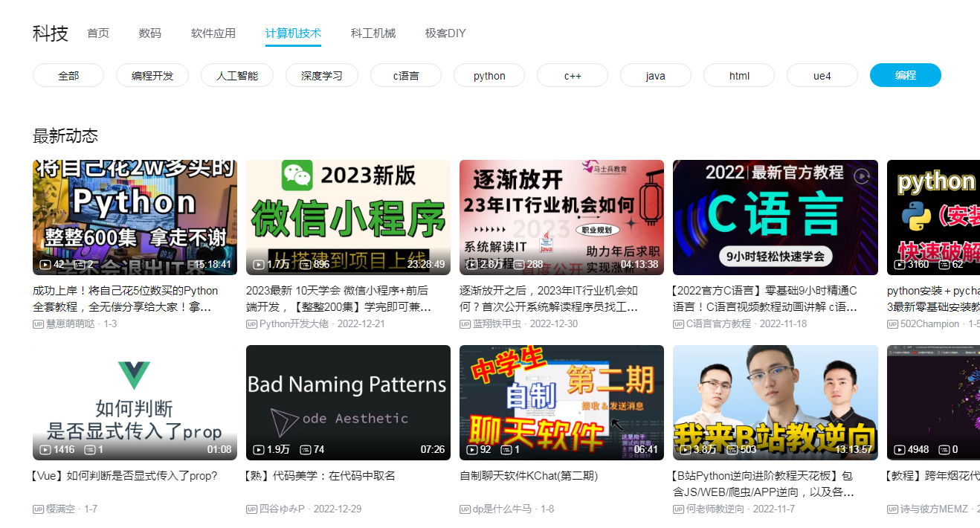This screenshot has height=528, width=980.
Task: Click the UP badge icon beside 蓝翔铁甲虫
Action: point(465,324)
